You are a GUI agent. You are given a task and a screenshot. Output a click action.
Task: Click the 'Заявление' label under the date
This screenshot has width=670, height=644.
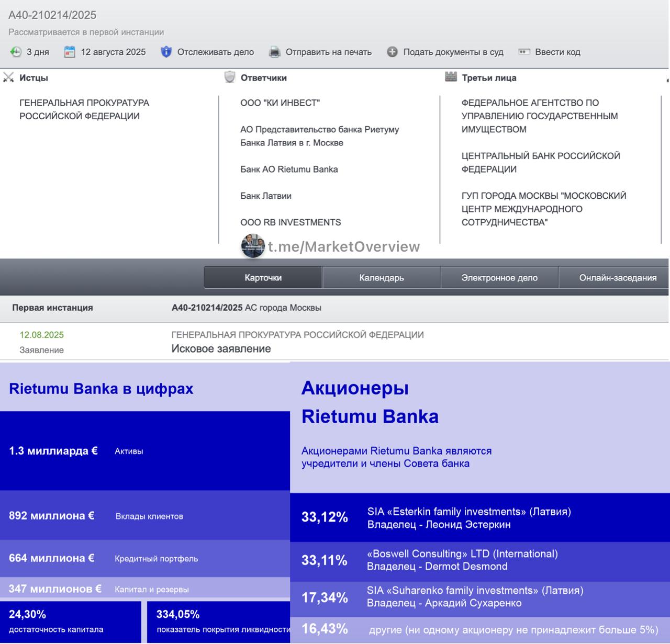click(x=41, y=350)
